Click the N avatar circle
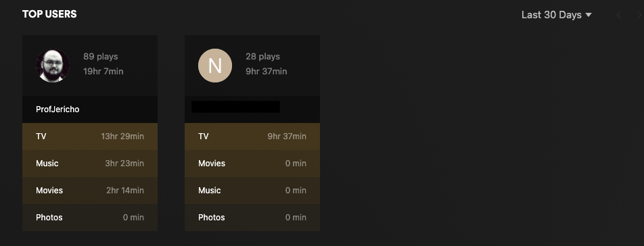644x246 pixels. coord(215,66)
